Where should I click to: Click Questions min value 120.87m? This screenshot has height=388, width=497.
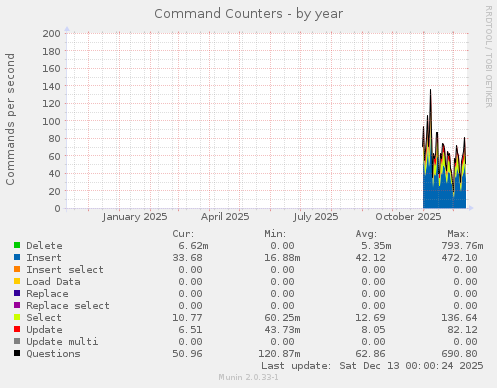click(279, 354)
